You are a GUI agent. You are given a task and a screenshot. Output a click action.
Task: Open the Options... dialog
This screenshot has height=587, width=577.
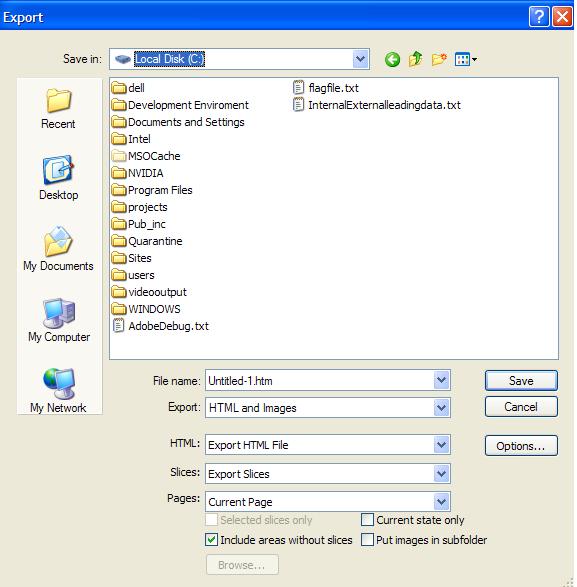tap(521, 445)
